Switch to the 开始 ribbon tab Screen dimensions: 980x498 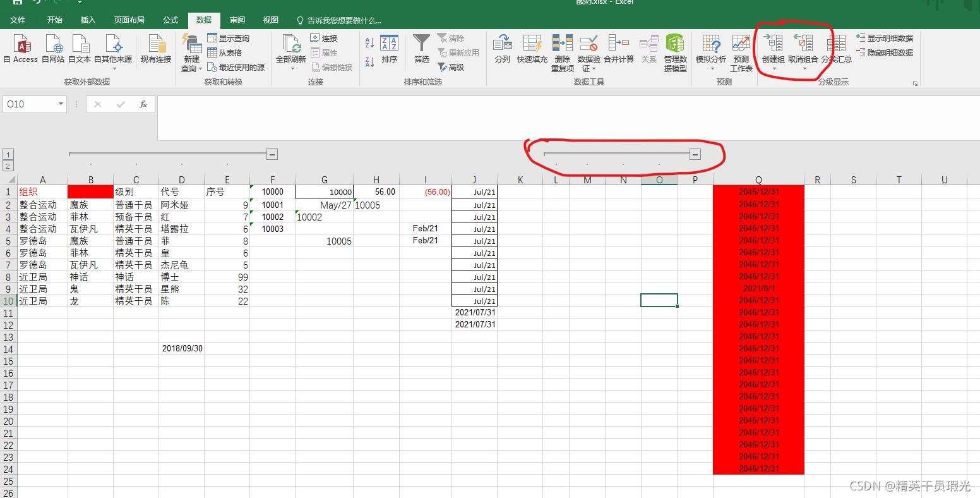point(54,20)
